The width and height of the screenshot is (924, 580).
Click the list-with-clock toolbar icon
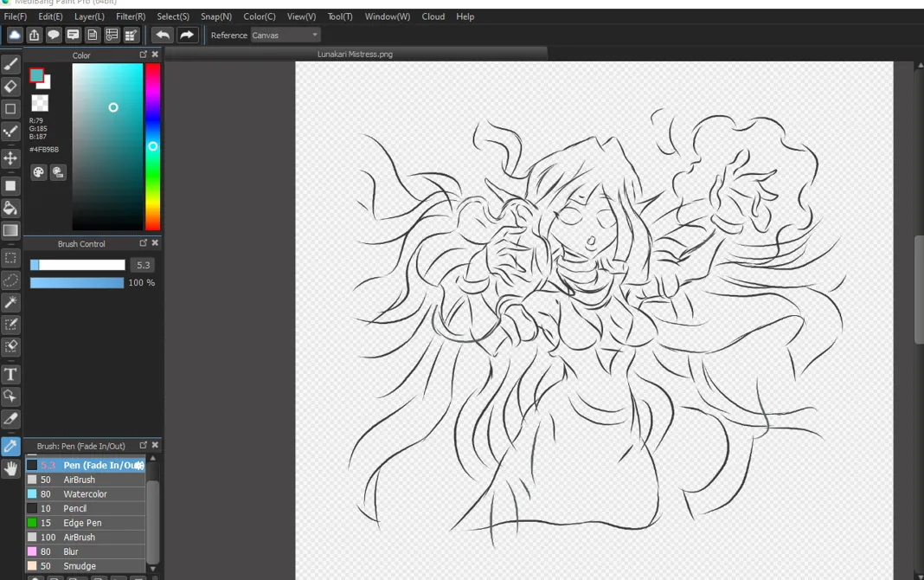[112, 35]
